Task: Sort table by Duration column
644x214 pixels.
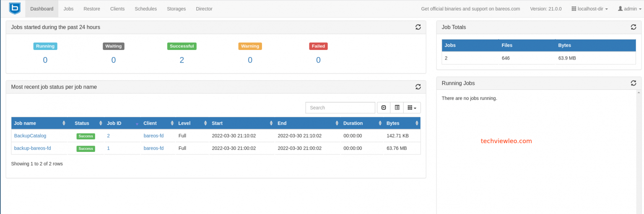Action: [x=362, y=123]
